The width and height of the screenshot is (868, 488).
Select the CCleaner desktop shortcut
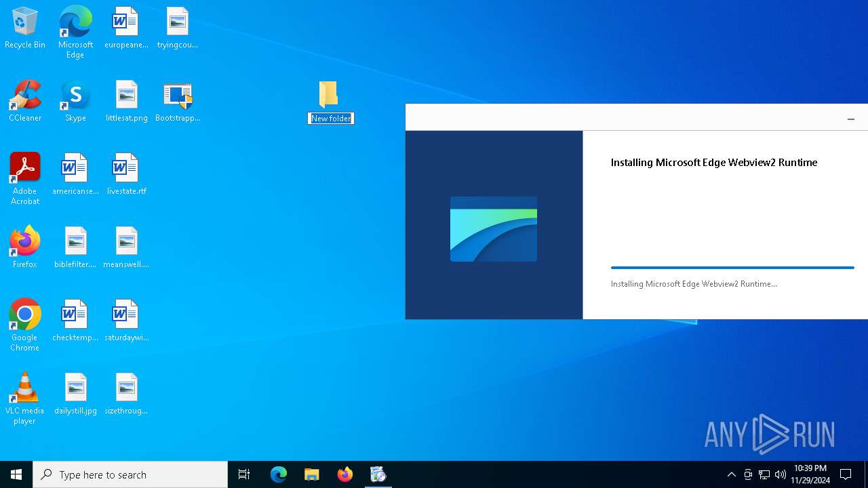[25, 102]
